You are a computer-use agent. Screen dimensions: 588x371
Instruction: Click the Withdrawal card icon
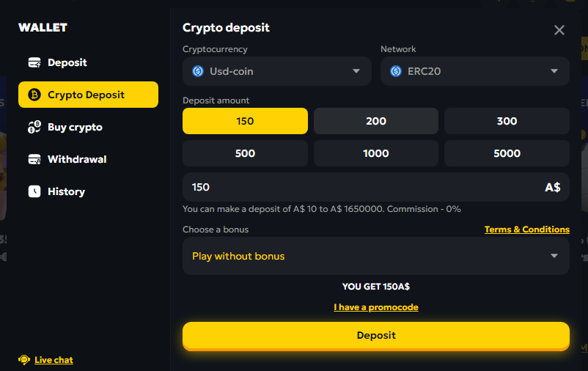tap(34, 159)
